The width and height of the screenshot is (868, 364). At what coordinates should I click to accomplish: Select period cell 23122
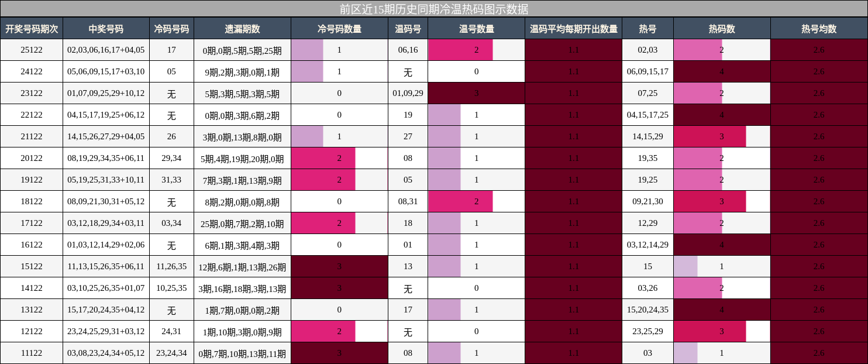(32, 94)
